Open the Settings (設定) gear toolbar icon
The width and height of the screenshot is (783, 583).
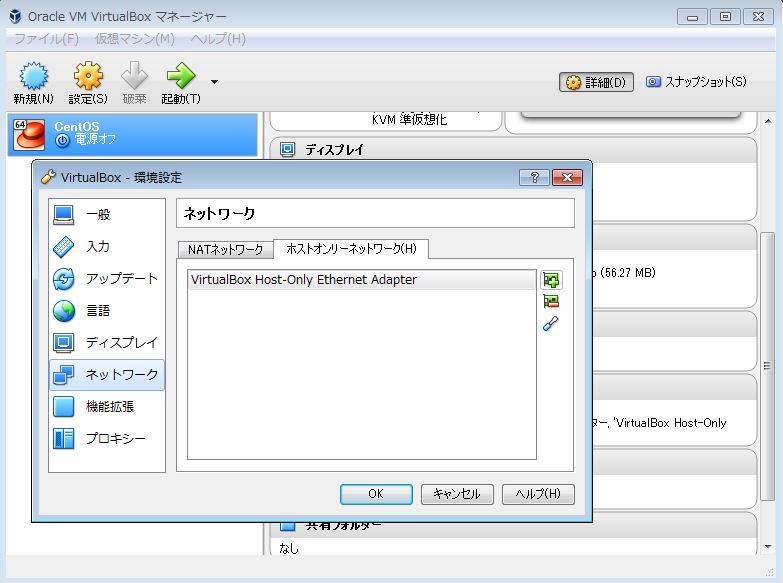[x=88, y=76]
